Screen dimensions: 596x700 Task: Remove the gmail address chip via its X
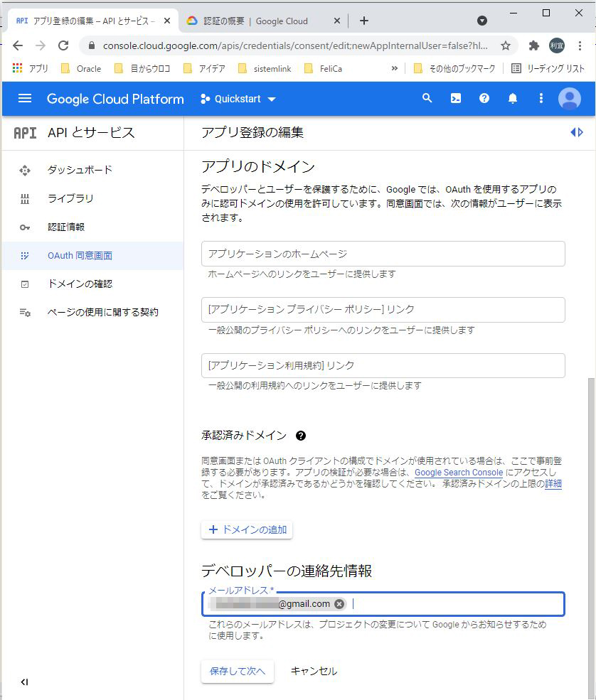(x=339, y=603)
